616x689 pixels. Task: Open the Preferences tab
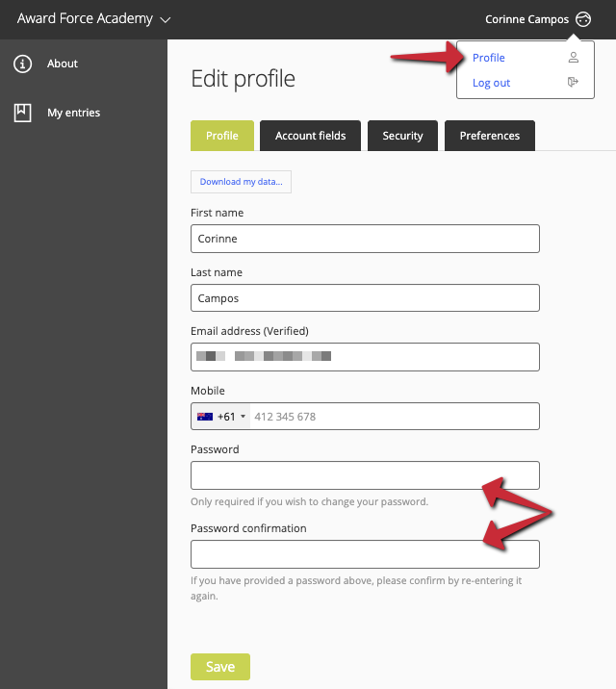490,136
